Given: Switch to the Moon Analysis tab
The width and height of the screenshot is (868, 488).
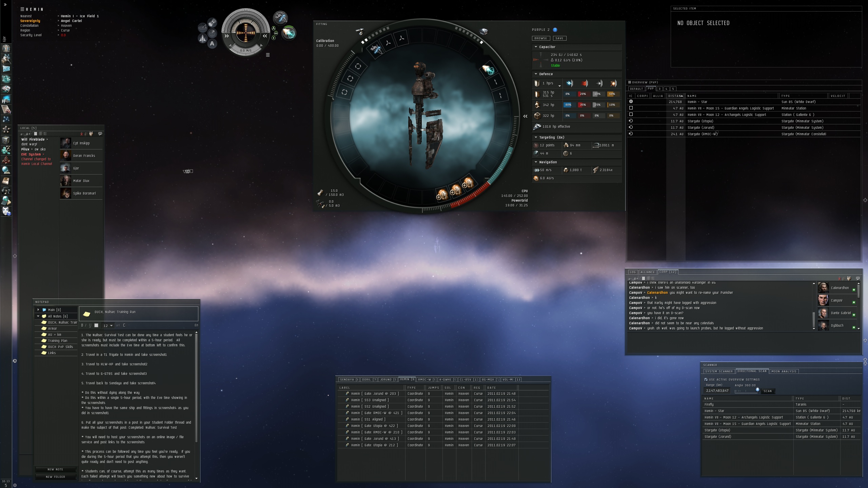Looking at the screenshot, I should [784, 371].
